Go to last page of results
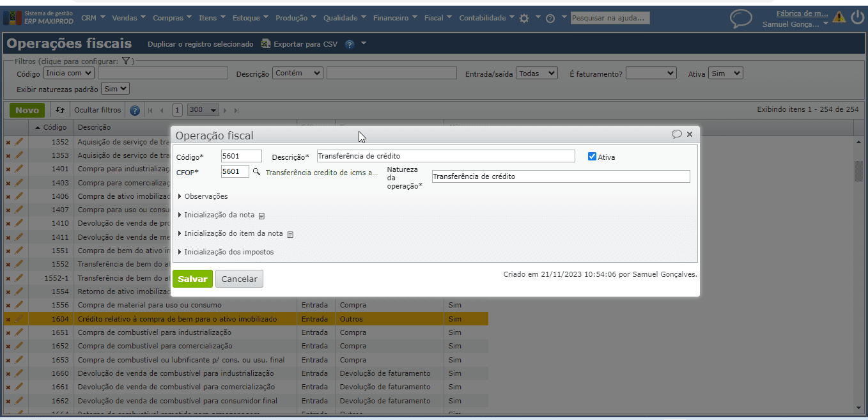The image size is (868, 420). click(236, 111)
